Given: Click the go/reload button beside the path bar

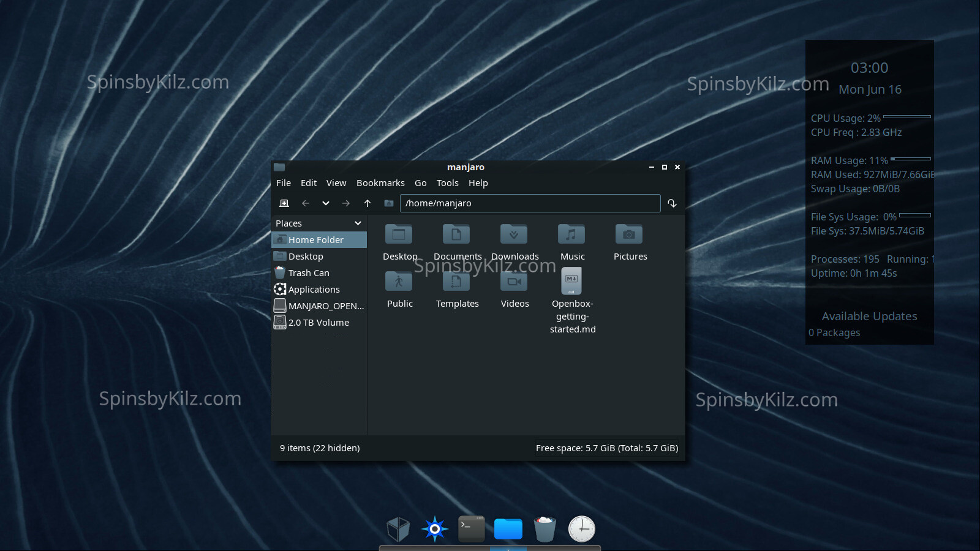Looking at the screenshot, I should [x=673, y=203].
